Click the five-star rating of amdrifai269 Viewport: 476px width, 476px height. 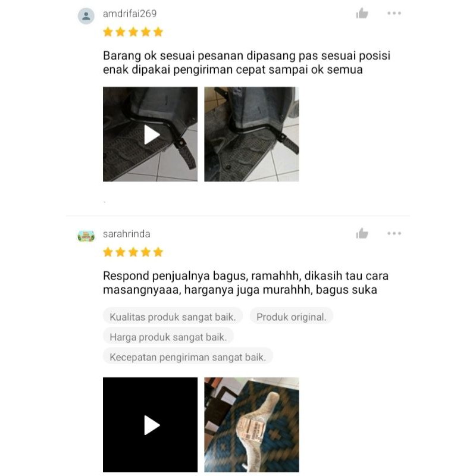(x=133, y=32)
